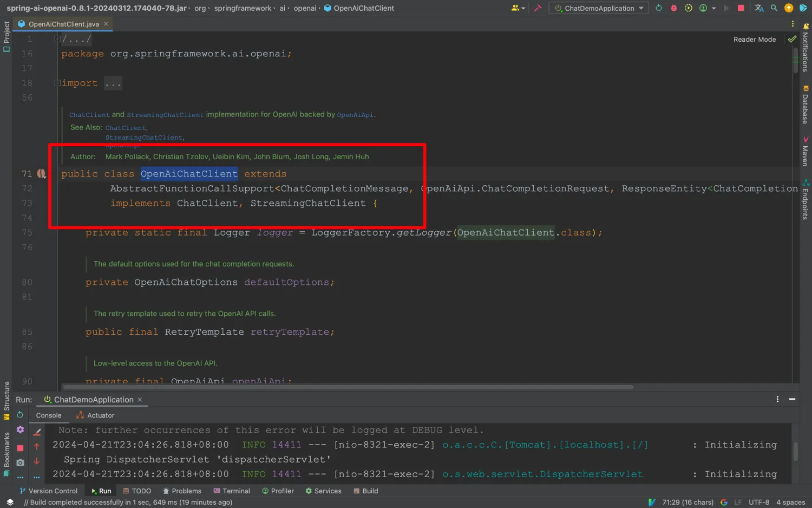Open the Translate icon in toolbar

click(x=759, y=8)
